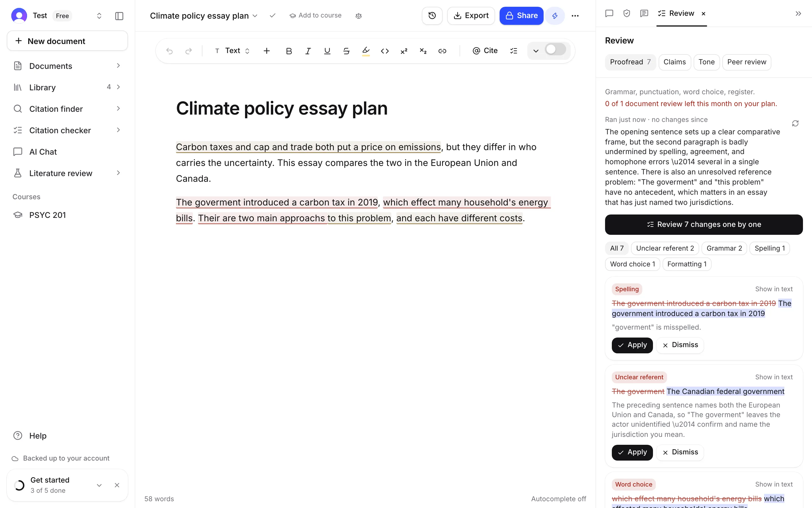Toggle italic formatting
Viewport: 812px width, 508px height.
(308, 51)
